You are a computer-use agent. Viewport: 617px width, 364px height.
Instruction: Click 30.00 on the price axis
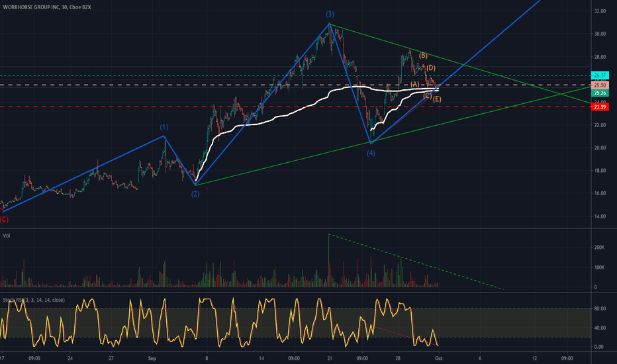tap(600, 34)
